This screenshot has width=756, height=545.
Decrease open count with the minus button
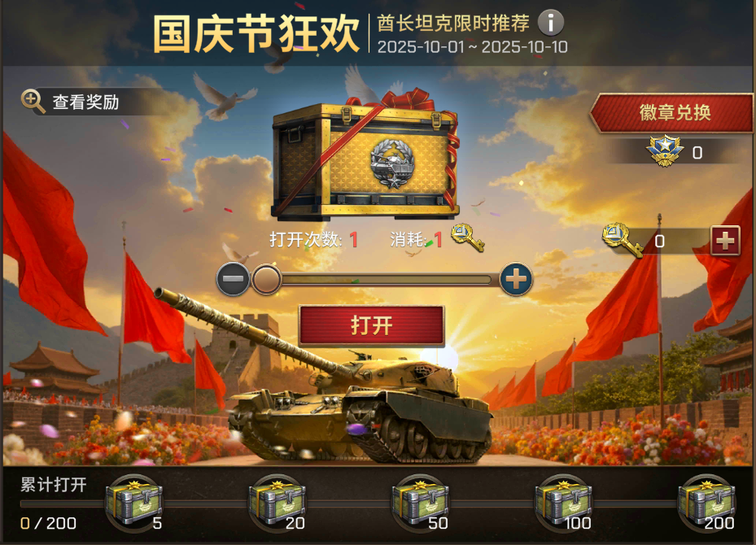point(233,279)
